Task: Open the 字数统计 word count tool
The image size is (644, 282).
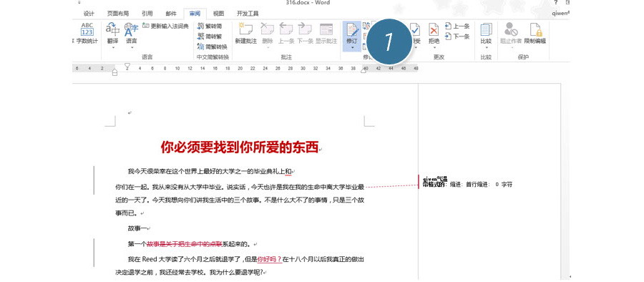Action: pyautogui.click(x=87, y=33)
